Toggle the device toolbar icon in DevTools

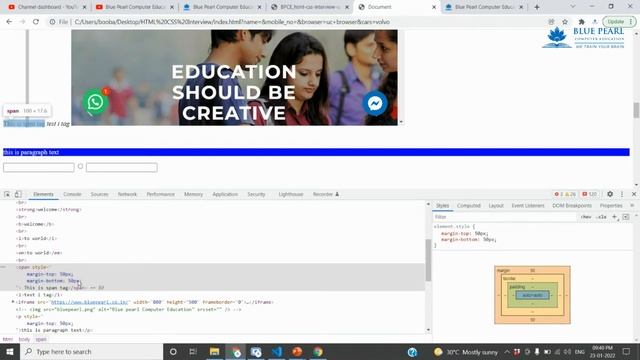(x=18, y=194)
